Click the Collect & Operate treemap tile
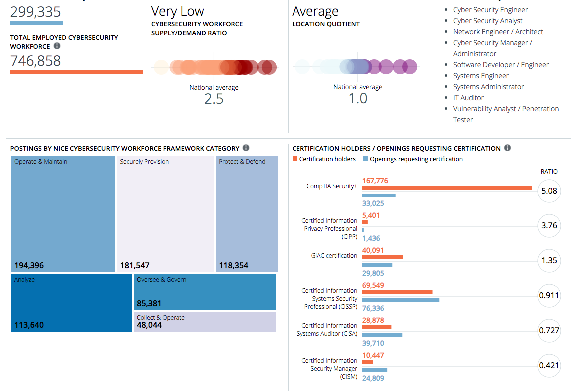This screenshot has height=391, width=588. (205, 322)
